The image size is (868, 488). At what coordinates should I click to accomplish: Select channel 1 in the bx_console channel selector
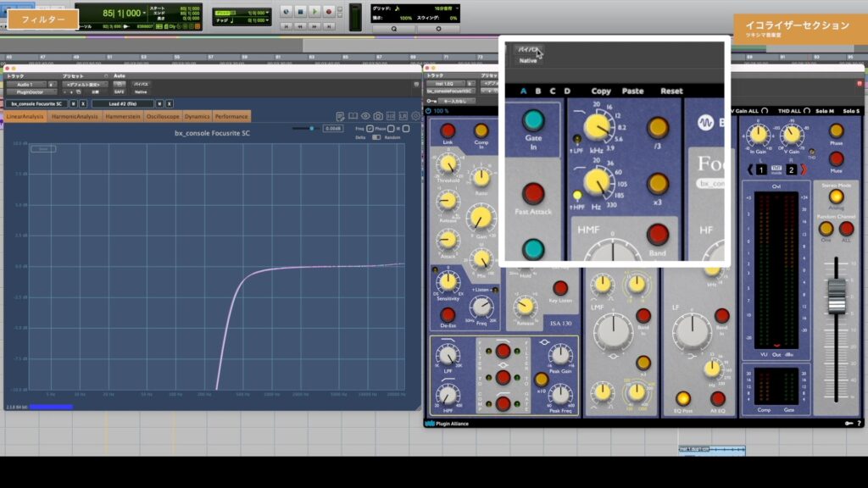click(x=761, y=169)
